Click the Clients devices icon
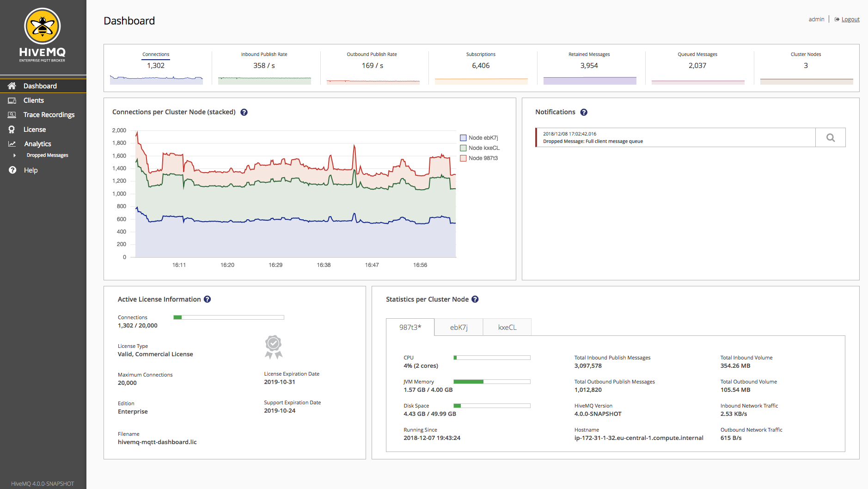This screenshot has width=868, height=489. point(12,100)
